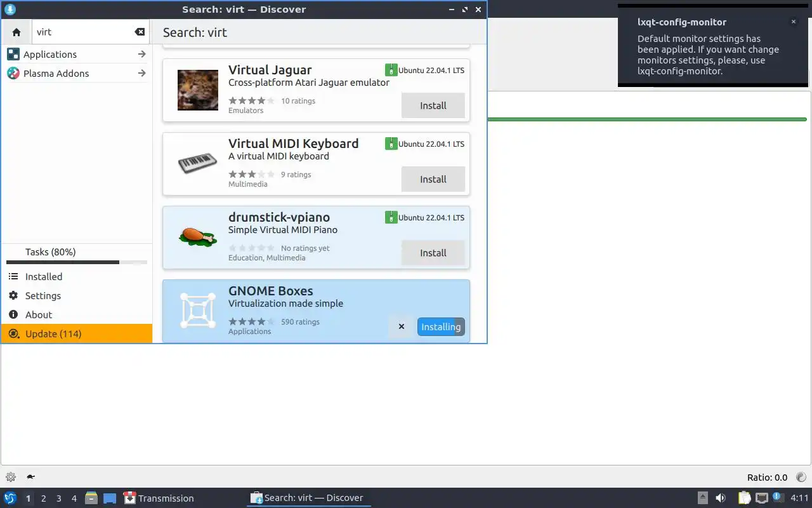812x508 pixels.
Task: Click the removable media tray icon
Action: [702, 498]
